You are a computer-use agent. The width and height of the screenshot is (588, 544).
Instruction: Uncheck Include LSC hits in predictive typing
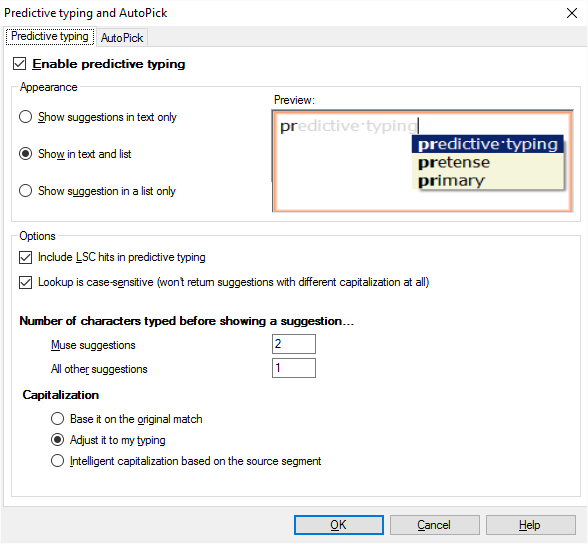(x=25, y=257)
